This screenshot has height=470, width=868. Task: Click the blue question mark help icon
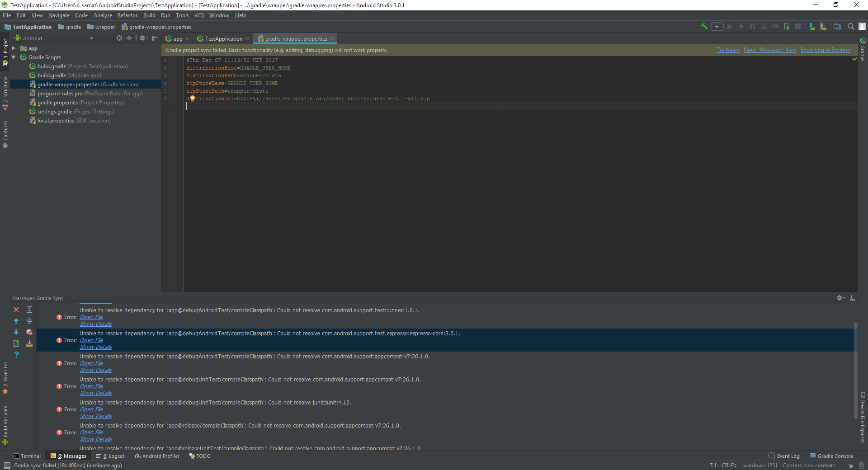16,355
